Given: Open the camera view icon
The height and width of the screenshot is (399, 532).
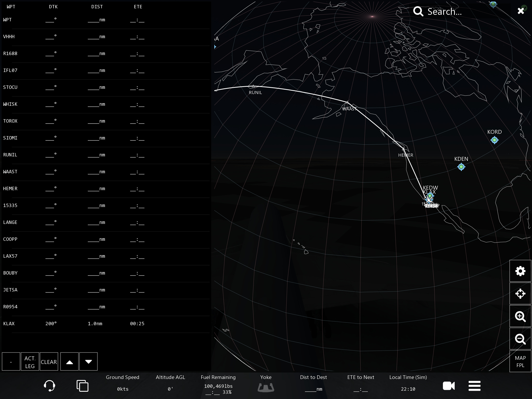Looking at the screenshot, I should pos(449,386).
